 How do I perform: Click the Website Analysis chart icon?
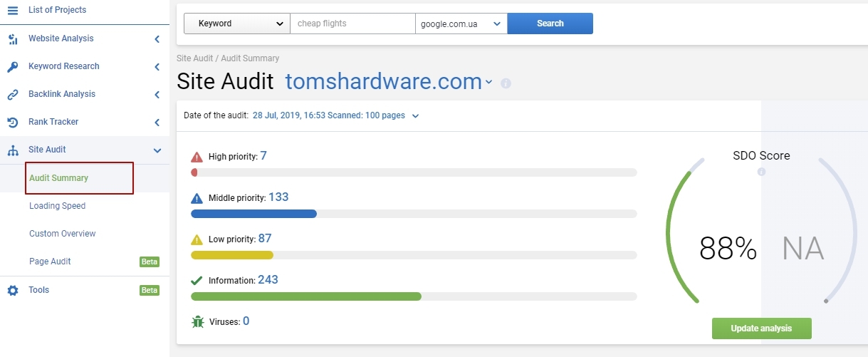tap(12, 38)
